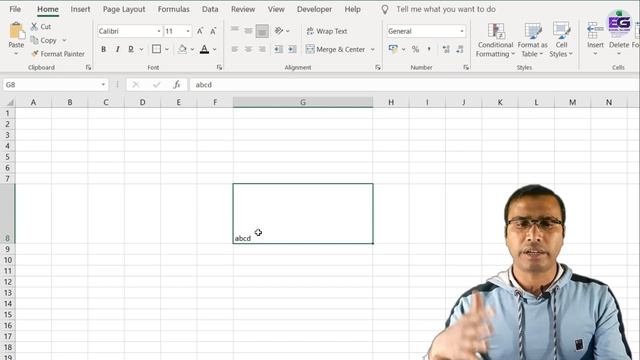Open Font dialog launcher

219,67
